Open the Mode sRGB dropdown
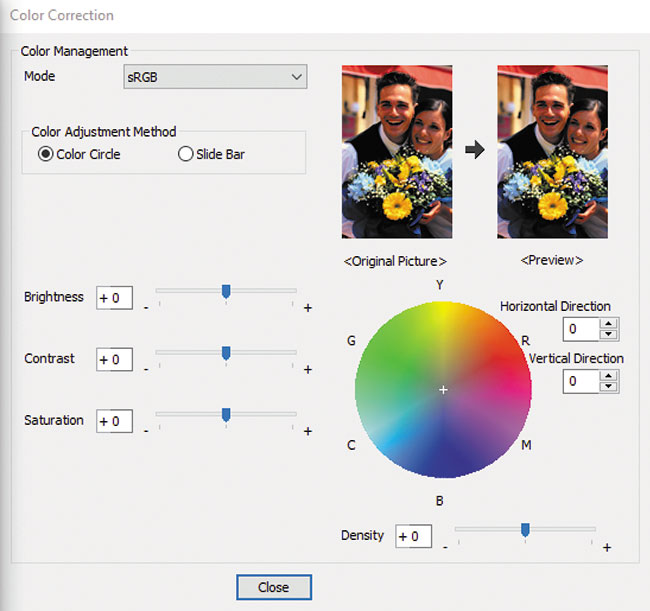The width and height of the screenshot is (650, 611). point(215,77)
